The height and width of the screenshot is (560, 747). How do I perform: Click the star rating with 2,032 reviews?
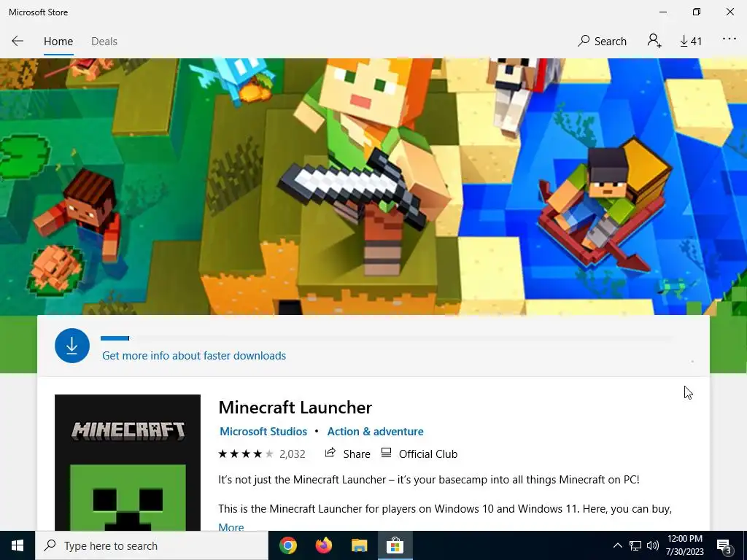262,454
